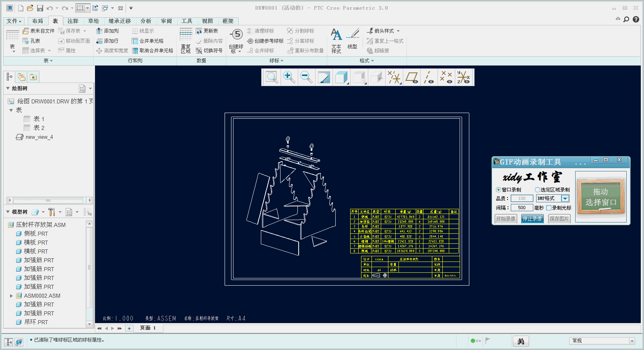The width and height of the screenshot is (644, 350).
Task: Click the Zoom In icon
Action: tap(289, 77)
